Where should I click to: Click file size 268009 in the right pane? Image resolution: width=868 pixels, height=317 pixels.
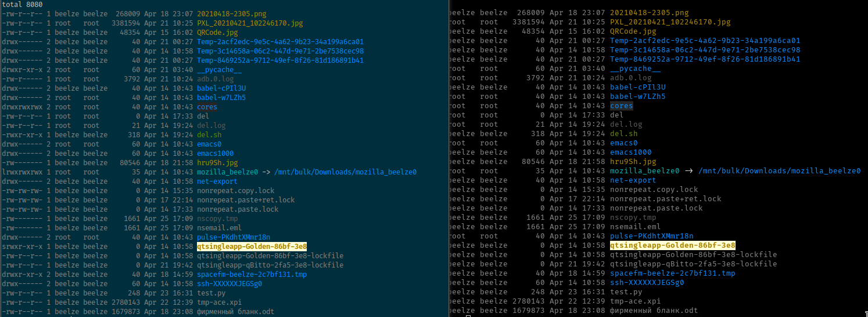(x=531, y=12)
